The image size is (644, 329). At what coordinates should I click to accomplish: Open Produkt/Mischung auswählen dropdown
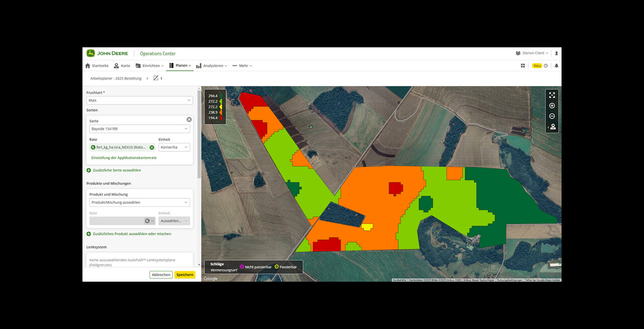(x=139, y=202)
